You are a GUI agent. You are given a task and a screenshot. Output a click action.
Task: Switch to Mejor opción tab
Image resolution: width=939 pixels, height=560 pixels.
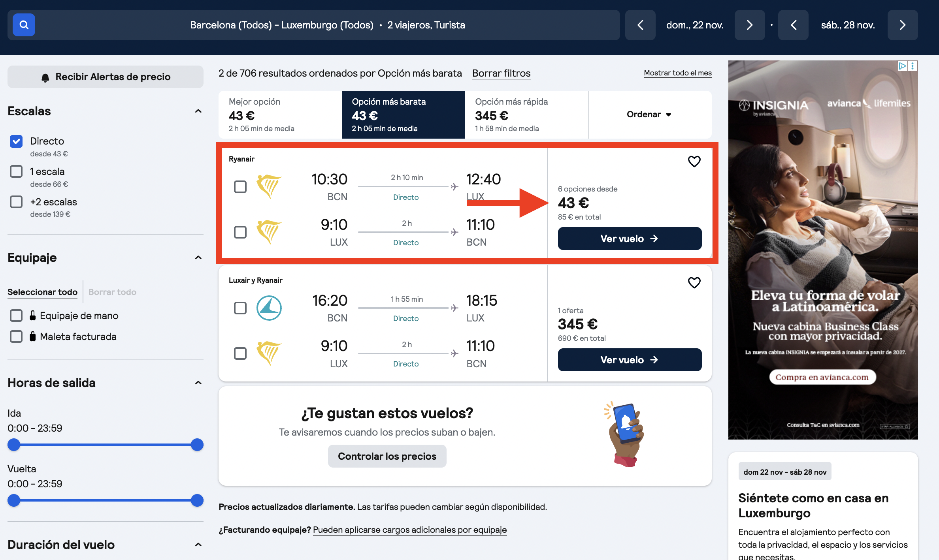(x=280, y=115)
